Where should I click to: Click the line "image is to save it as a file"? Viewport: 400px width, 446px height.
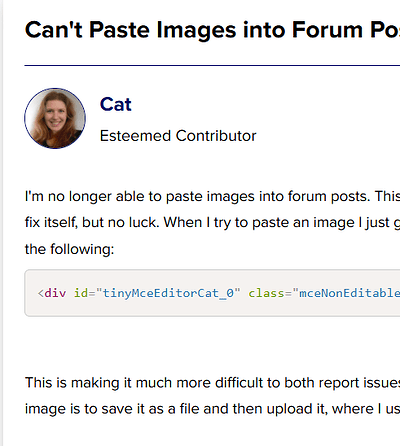pyautogui.click(x=212, y=409)
